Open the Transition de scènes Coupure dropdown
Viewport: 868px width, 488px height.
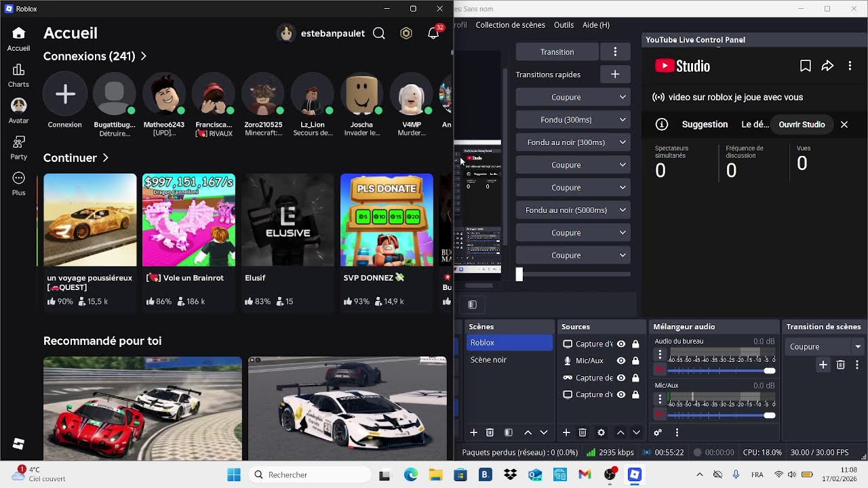click(825, 346)
